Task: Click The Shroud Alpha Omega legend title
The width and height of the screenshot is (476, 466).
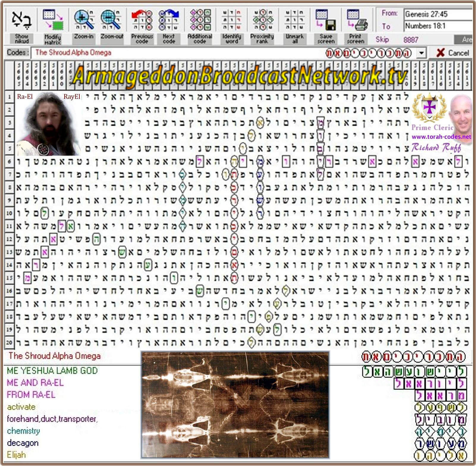Action: click(x=54, y=356)
